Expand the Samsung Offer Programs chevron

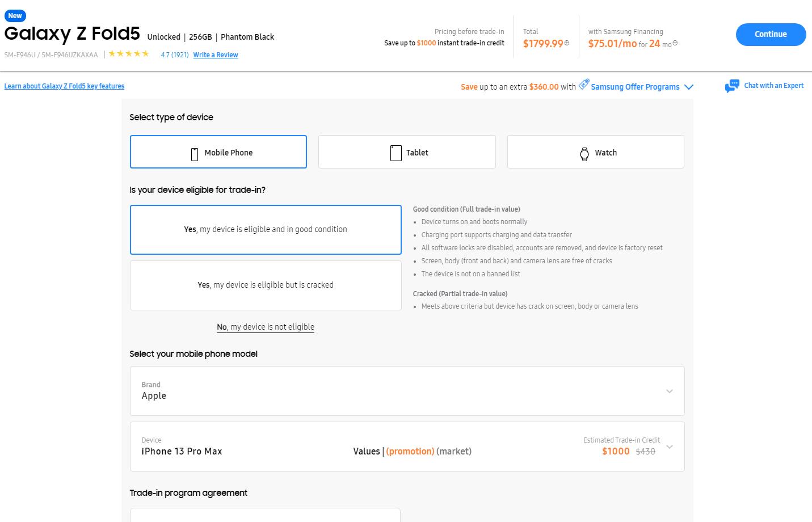coord(689,87)
